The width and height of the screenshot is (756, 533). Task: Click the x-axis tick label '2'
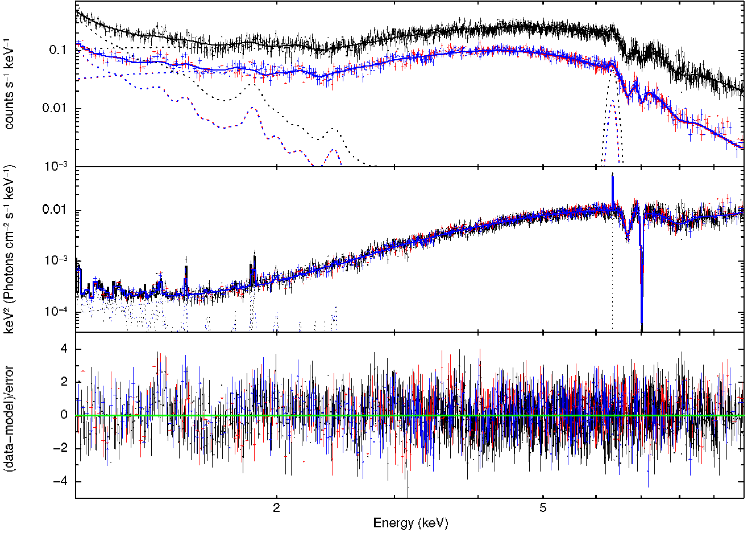277,509
